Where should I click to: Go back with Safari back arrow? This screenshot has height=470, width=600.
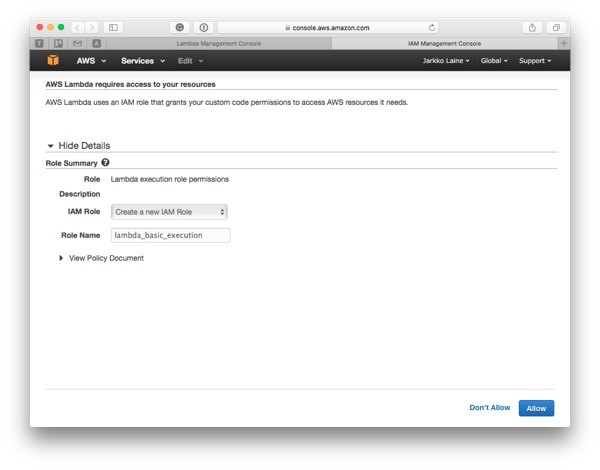coord(78,27)
